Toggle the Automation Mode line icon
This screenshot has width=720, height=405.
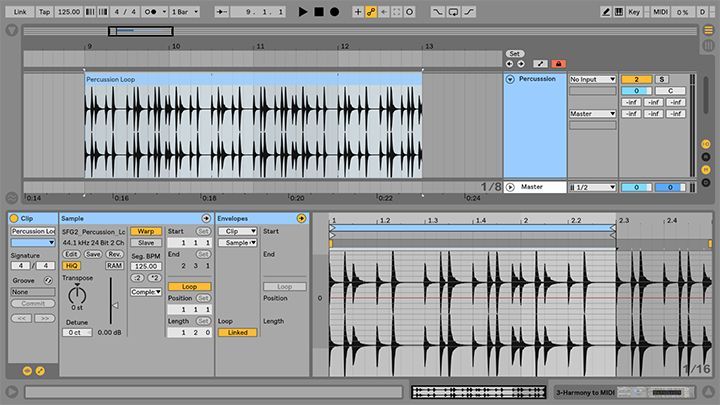[x=540, y=64]
